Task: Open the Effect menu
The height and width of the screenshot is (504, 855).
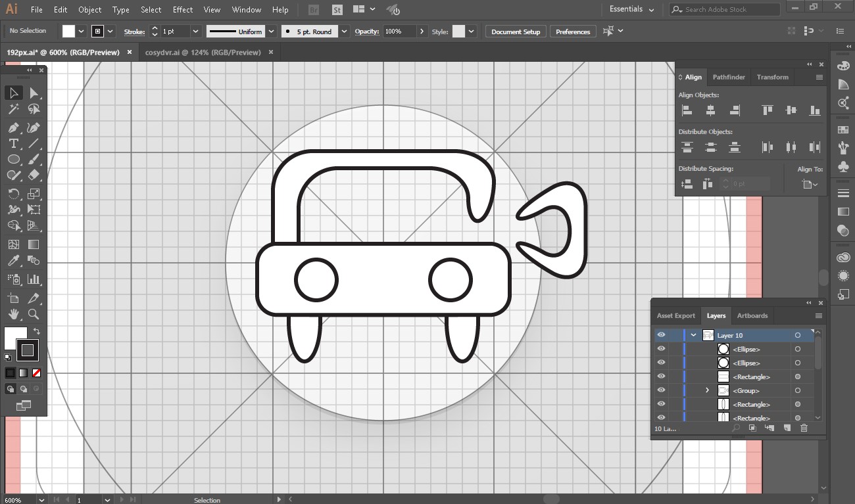Action: coord(183,10)
